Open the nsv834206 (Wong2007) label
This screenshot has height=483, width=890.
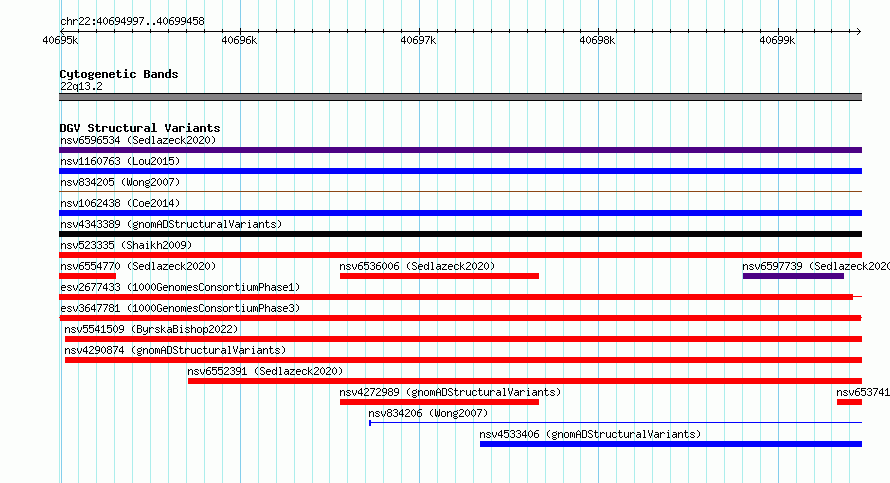pyautogui.click(x=428, y=413)
